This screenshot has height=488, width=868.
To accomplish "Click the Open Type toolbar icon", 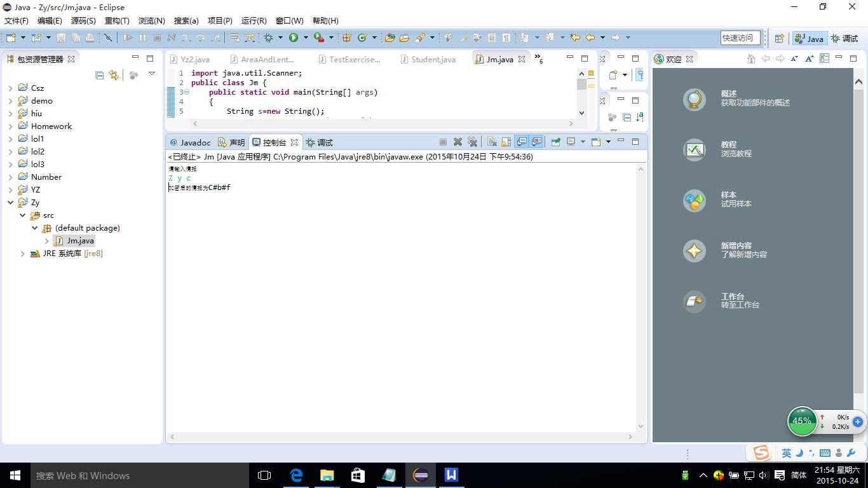I will pyautogui.click(x=390, y=38).
